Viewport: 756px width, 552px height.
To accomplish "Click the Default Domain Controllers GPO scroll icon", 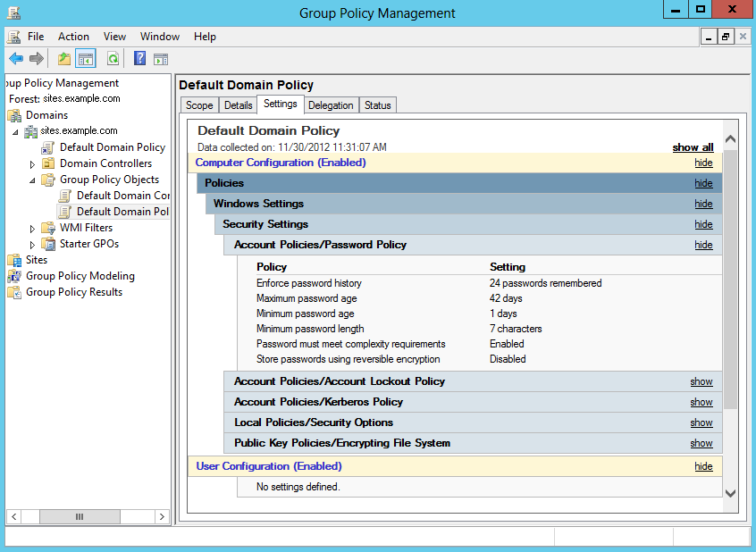I will pos(64,196).
